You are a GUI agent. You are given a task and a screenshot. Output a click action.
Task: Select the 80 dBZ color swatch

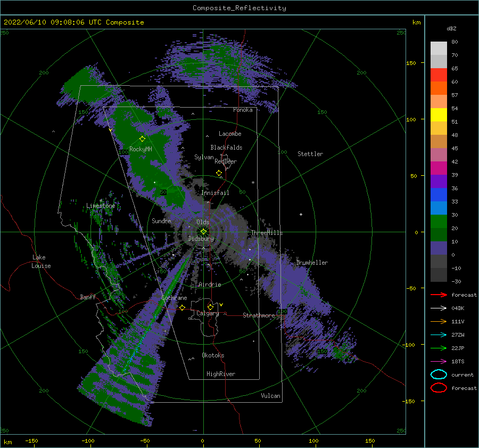[x=439, y=48]
